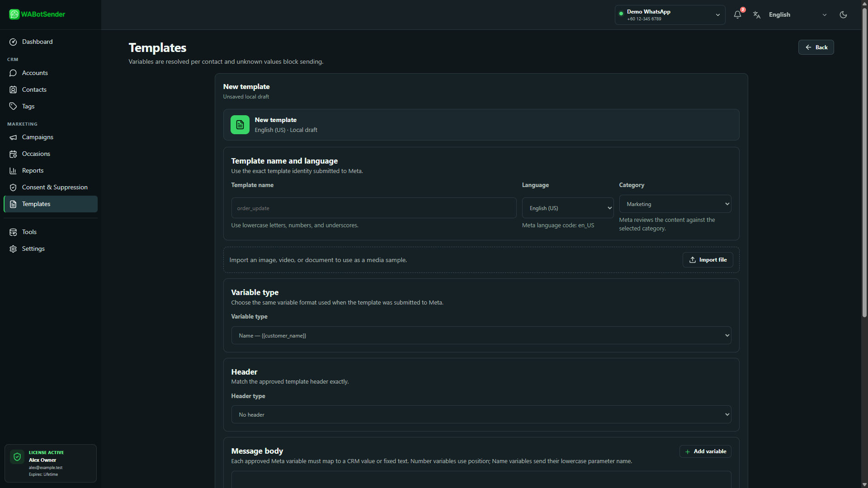Screen dimensions: 868x488
Task: Open the Variable type dropdown
Action: coord(481,335)
